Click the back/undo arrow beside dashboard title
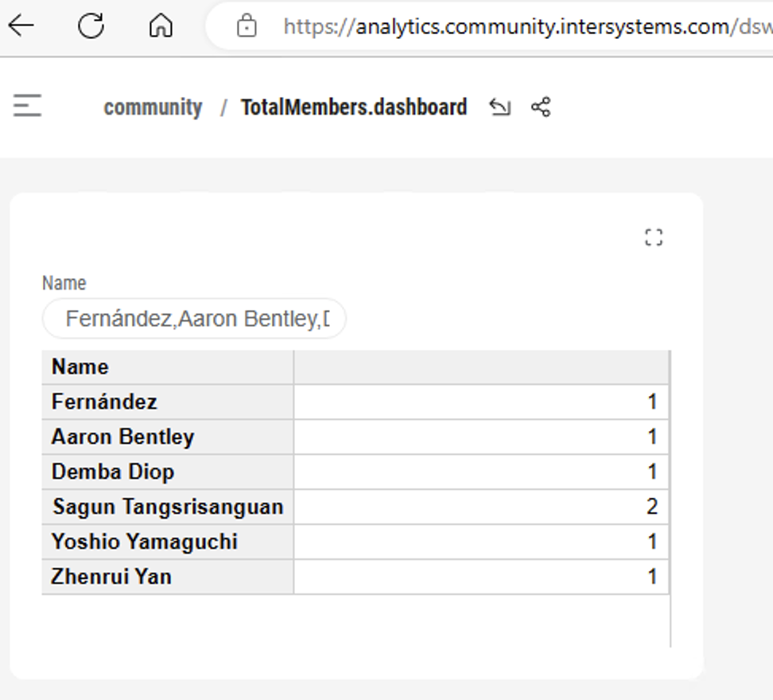773x700 pixels. (x=500, y=107)
